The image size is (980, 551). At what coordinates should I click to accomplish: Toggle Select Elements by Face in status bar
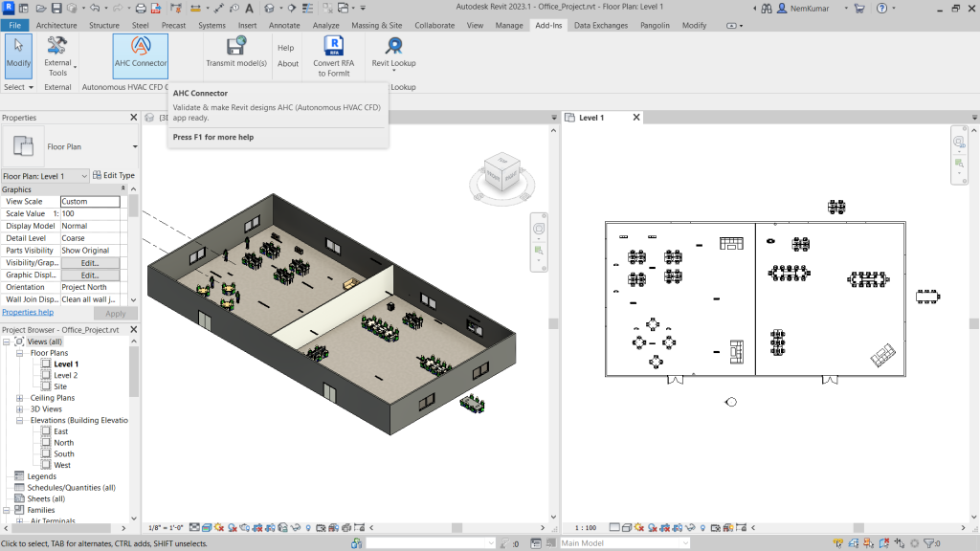(x=883, y=543)
